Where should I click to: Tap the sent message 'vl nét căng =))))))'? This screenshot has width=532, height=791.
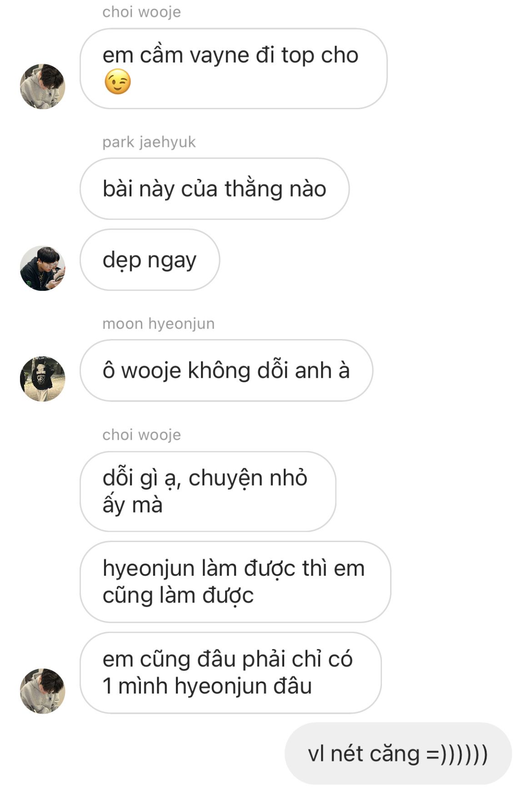(x=398, y=754)
